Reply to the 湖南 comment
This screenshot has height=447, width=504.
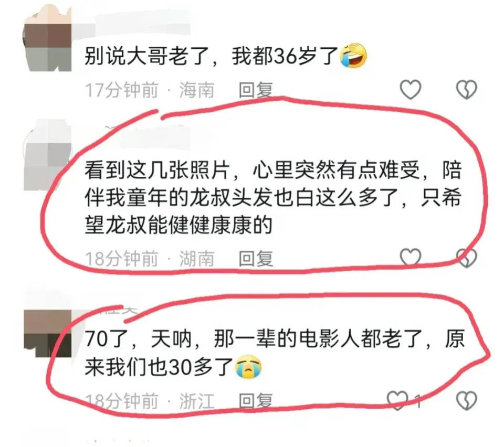(256, 259)
